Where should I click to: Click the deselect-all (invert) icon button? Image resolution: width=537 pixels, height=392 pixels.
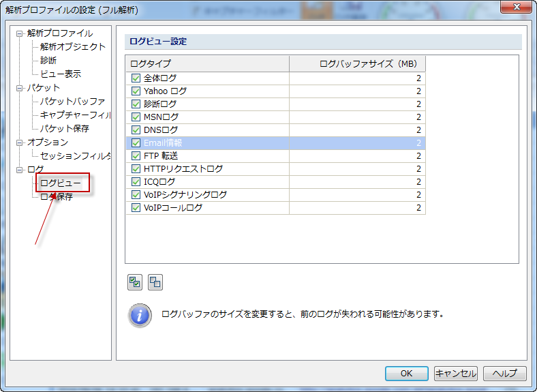tap(155, 282)
